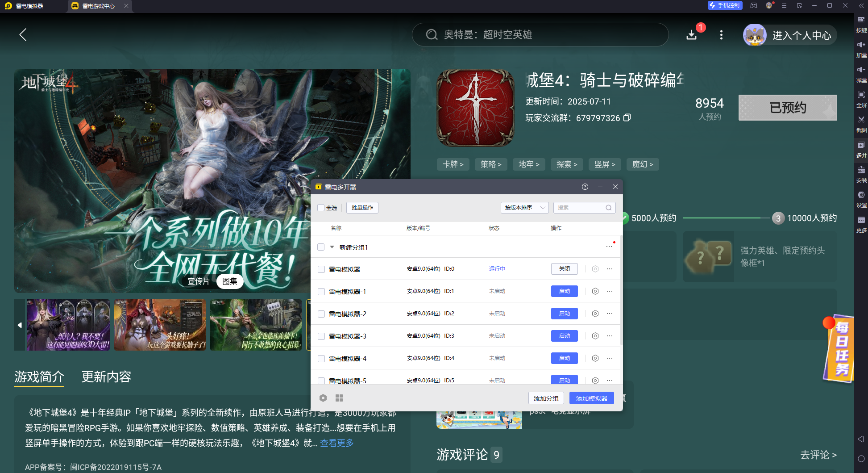Open emulator settings via 设置 sidebar icon
The image size is (868, 473).
[861, 199]
